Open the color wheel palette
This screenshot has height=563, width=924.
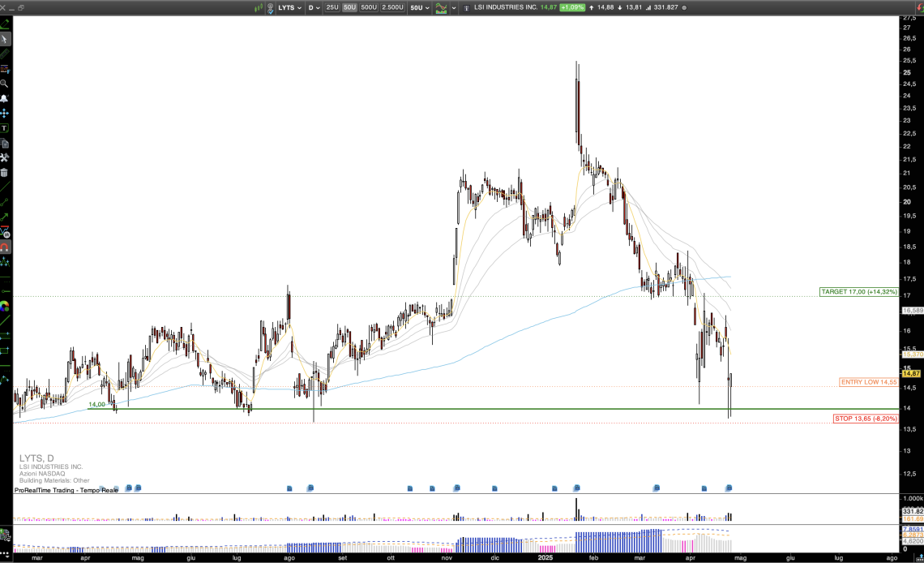[5, 307]
